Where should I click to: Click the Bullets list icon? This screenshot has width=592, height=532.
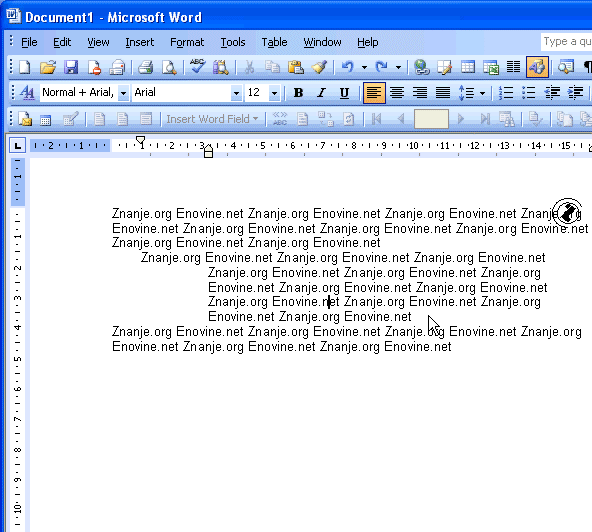529,93
